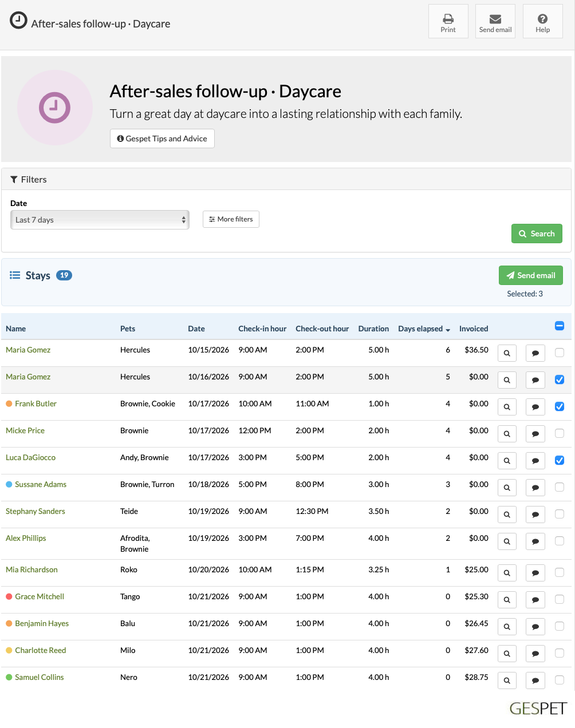
Task: Uncheck the Luca DaGiocco row checkbox
Action: 560,460
